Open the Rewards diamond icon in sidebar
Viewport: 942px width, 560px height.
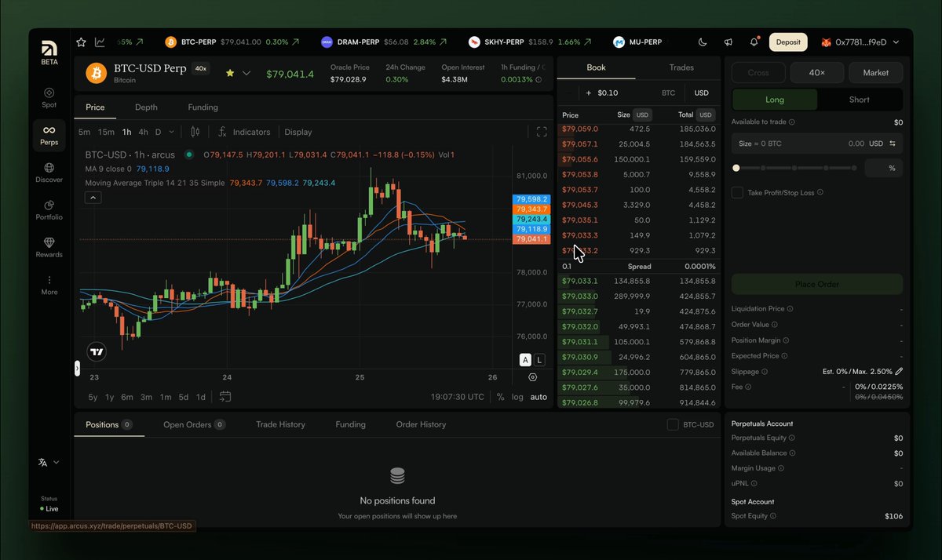49,248
